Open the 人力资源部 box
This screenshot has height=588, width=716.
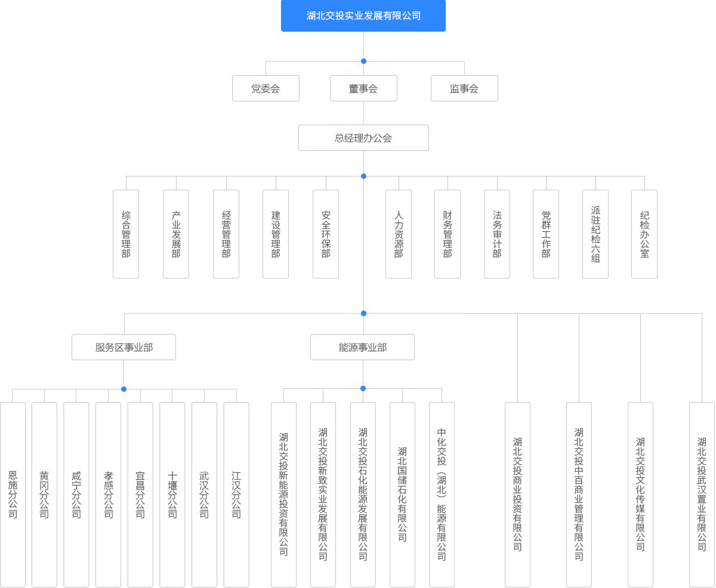399,234
